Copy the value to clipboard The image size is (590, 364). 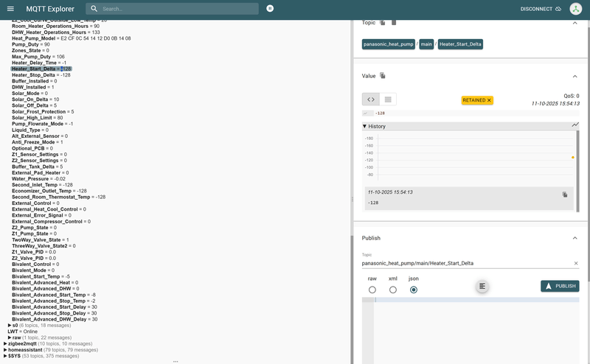pyautogui.click(x=383, y=76)
